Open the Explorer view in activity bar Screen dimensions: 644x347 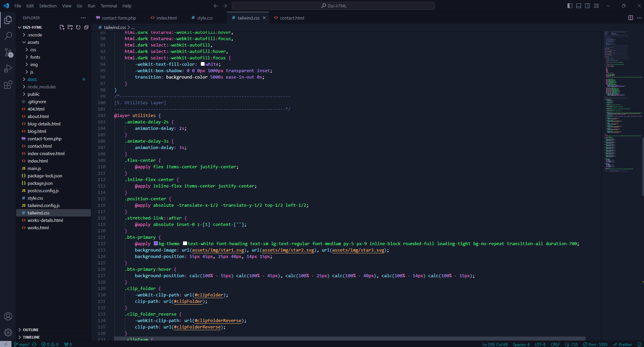(8, 20)
